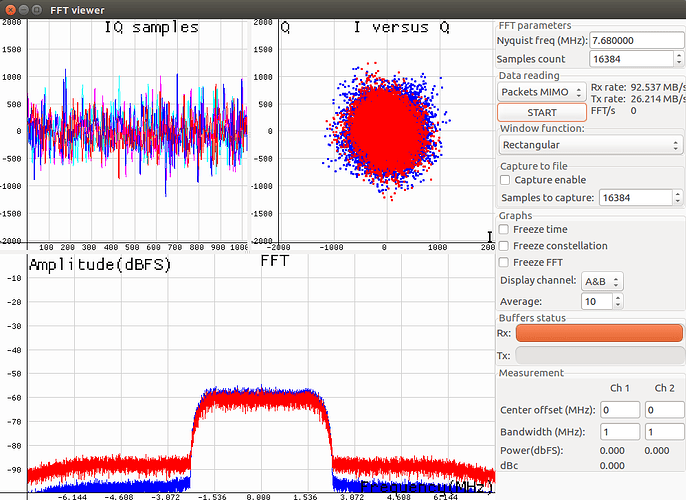Click the Ch 2 Center offset field
Screen dimensions: 686x500
pyautogui.click(x=664, y=410)
